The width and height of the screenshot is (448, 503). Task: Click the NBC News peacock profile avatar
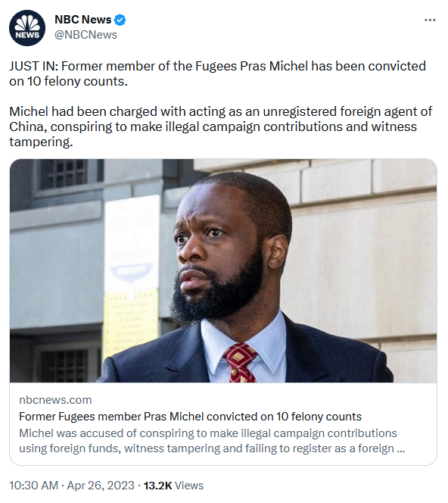(27, 28)
